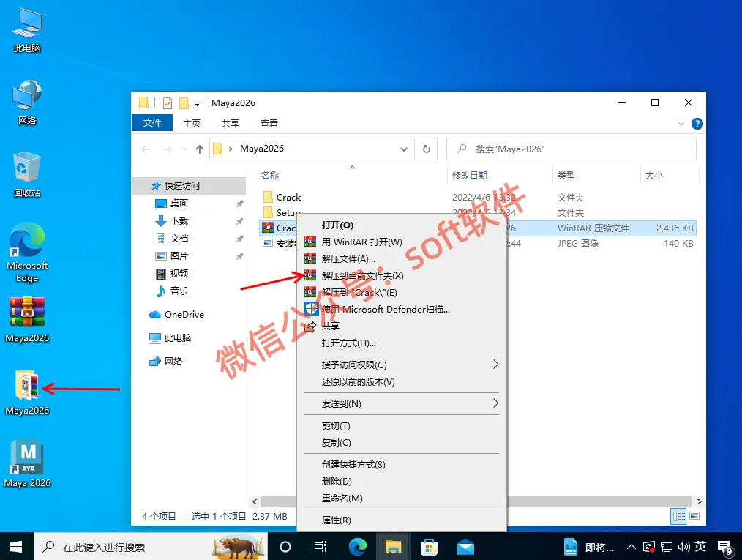The height and width of the screenshot is (560, 742).
Task: Open customize quick access toolbar dropdown
Action: pyautogui.click(x=197, y=104)
